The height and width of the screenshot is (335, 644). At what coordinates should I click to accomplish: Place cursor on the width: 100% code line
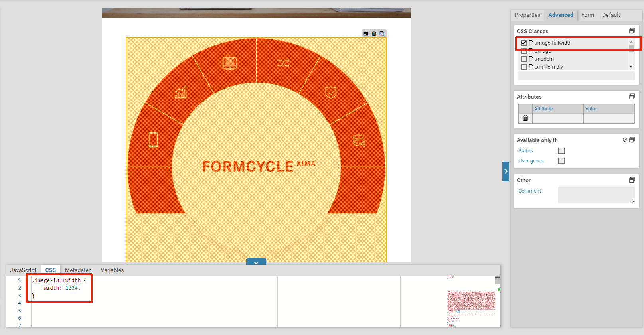tap(62, 288)
